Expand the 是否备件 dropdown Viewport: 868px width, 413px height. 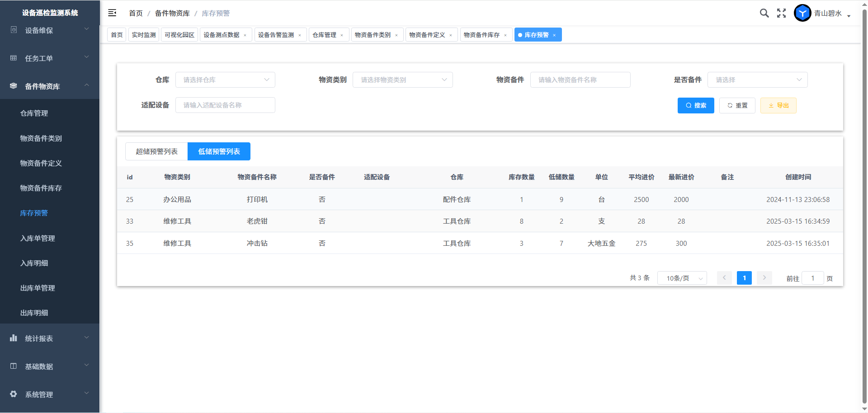[757, 80]
